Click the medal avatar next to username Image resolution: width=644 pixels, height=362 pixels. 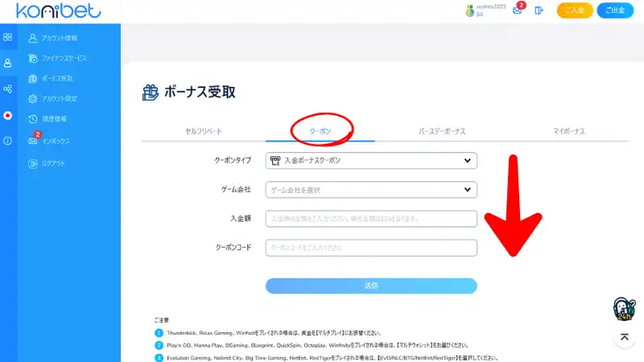click(470, 10)
